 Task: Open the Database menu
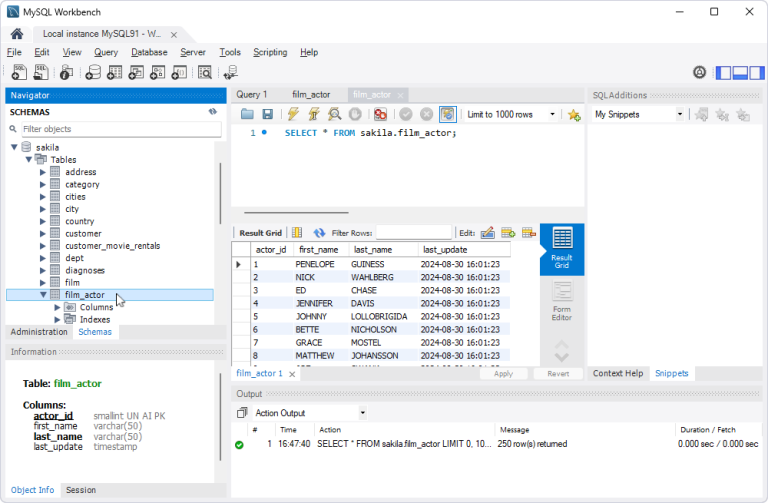tap(149, 52)
